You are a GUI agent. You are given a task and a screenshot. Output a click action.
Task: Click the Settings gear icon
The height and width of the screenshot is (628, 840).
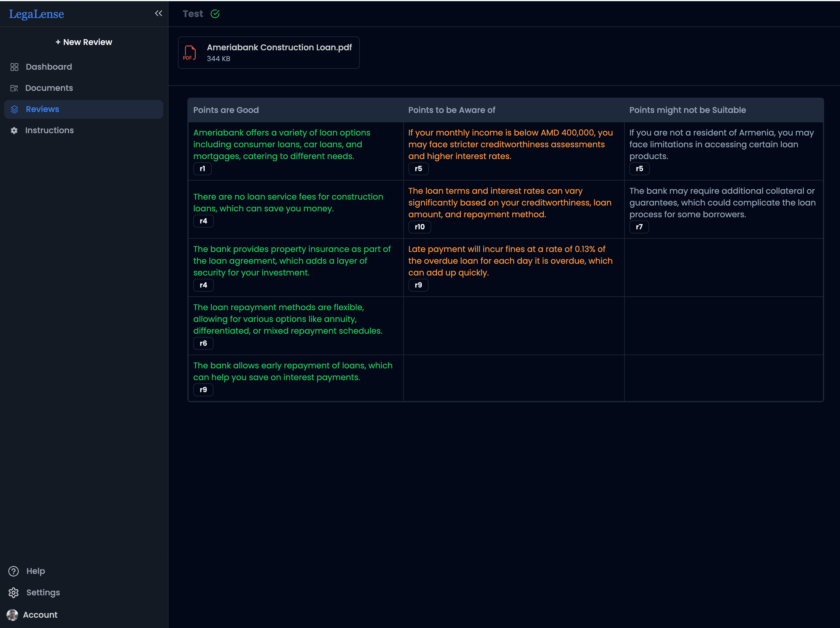(13, 592)
